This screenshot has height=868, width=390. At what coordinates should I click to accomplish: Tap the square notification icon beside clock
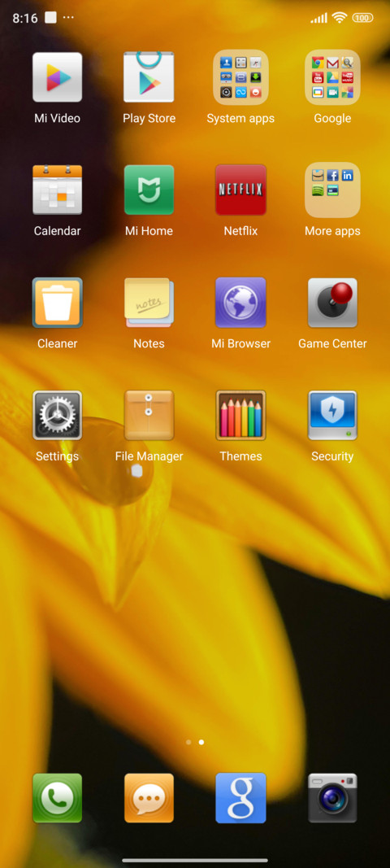51,18
